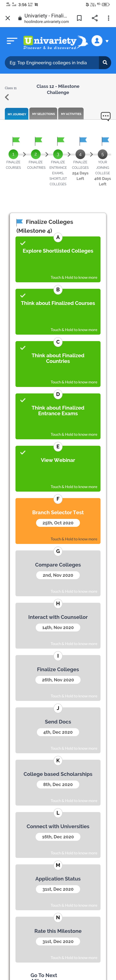The width and height of the screenshot is (116, 980).
Task: Tap checkmark on Think about Finalized Countries
Action: (x=23, y=348)
